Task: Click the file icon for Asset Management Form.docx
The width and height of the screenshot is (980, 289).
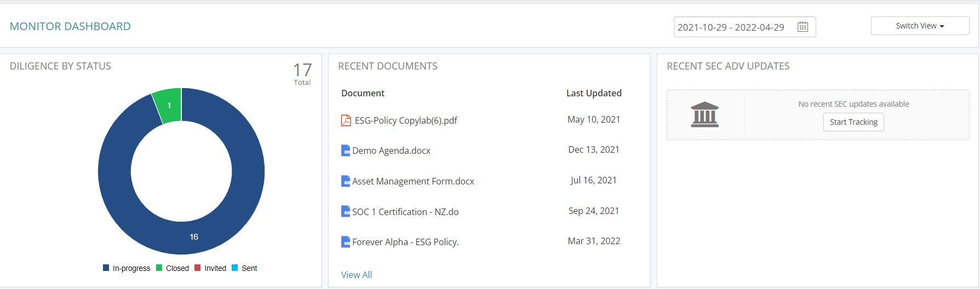Action: [346, 181]
